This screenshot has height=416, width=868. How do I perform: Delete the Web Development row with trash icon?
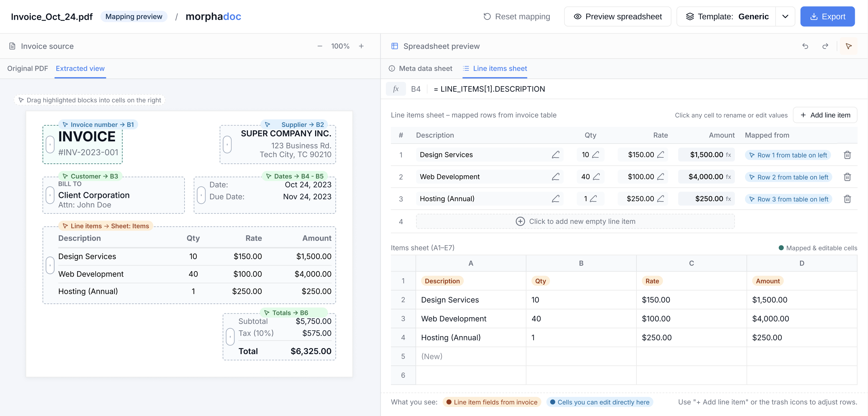847,177
